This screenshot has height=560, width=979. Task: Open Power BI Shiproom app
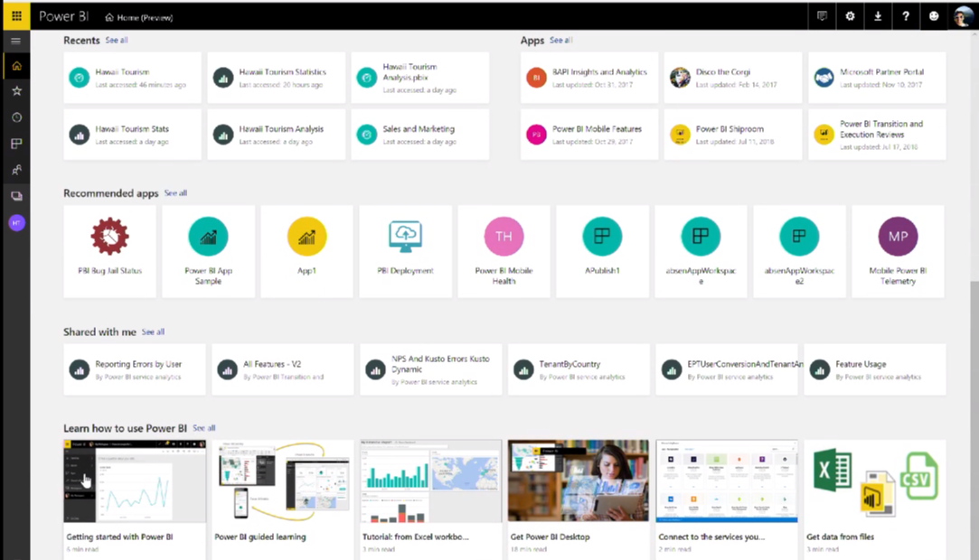tap(733, 135)
